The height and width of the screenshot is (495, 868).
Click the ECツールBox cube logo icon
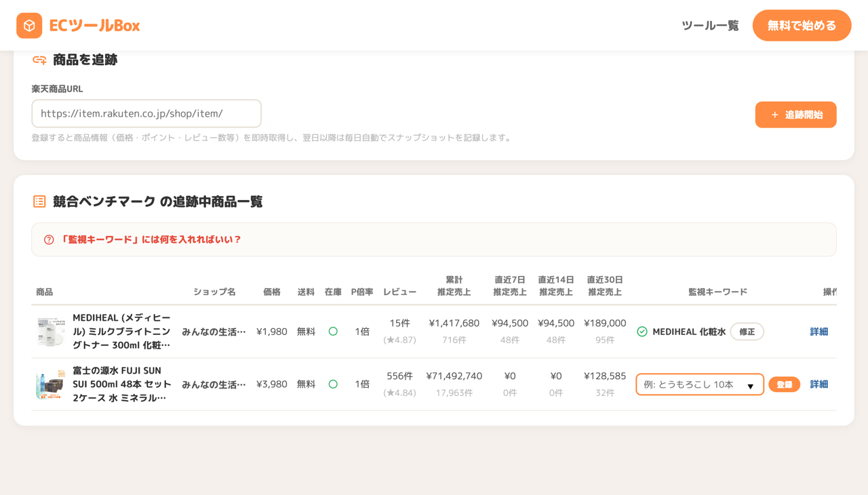click(x=29, y=26)
